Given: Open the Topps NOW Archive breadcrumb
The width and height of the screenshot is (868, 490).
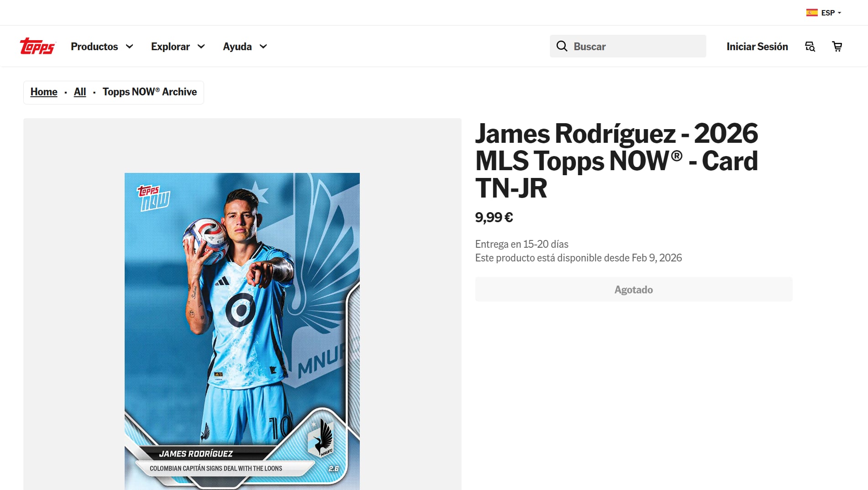Looking at the screenshot, I should (x=150, y=92).
